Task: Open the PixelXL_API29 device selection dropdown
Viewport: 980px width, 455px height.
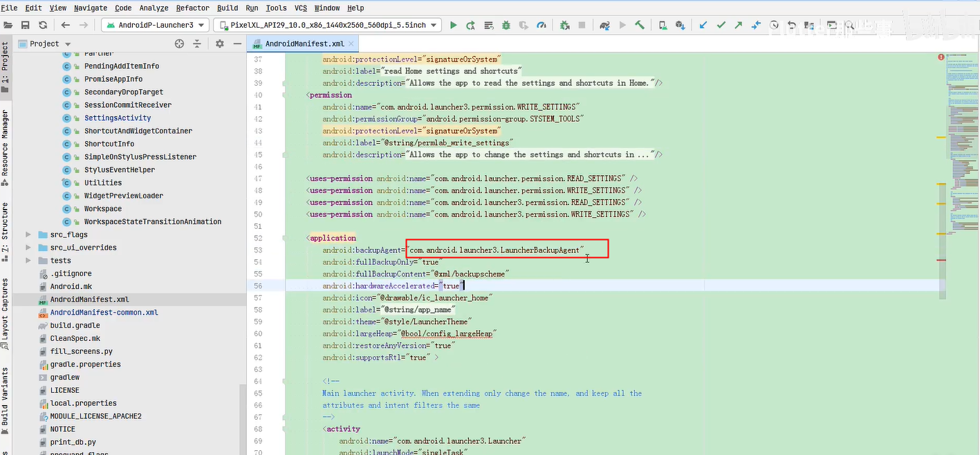Action: tap(328, 25)
